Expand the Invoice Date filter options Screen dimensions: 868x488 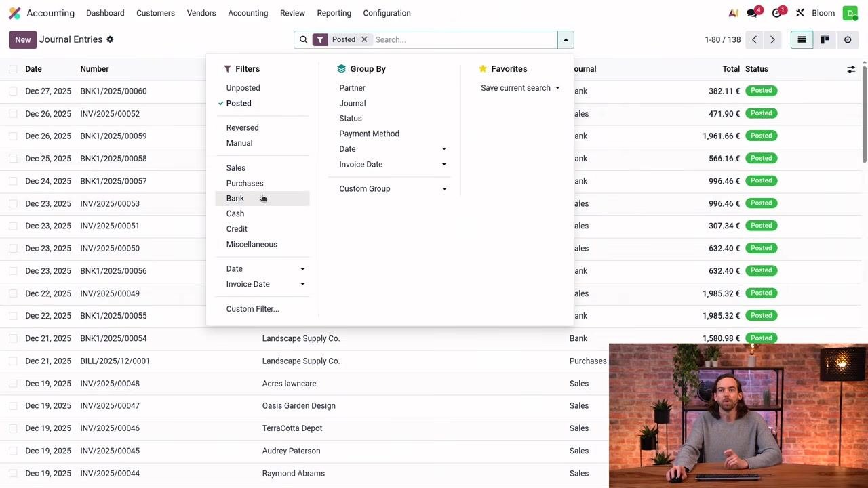pyautogui.click(x=262, y=284)
